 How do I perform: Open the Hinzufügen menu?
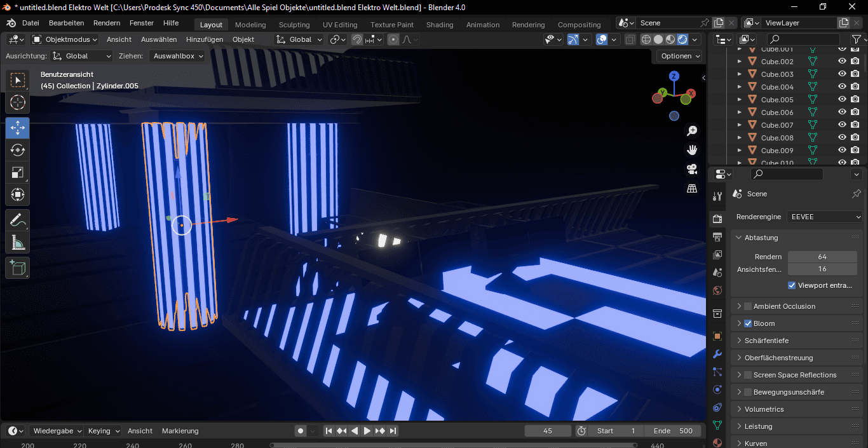pyautogui.click(x=205, y=39)
